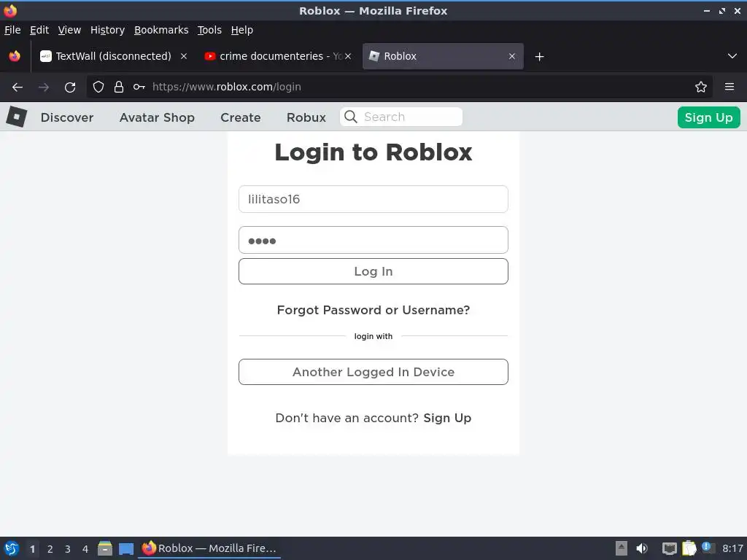Click the username field with lilitaso16
747x560 pixels.
tap(373, 199)
